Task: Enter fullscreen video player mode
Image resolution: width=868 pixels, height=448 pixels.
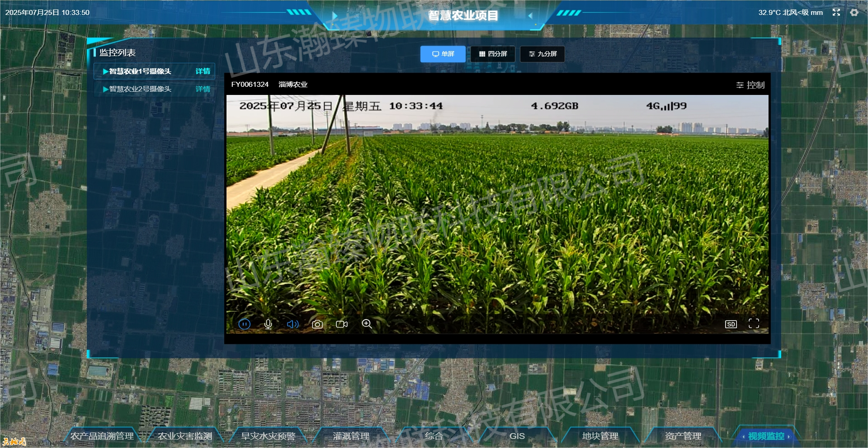Action: click(x=754, y=324)
